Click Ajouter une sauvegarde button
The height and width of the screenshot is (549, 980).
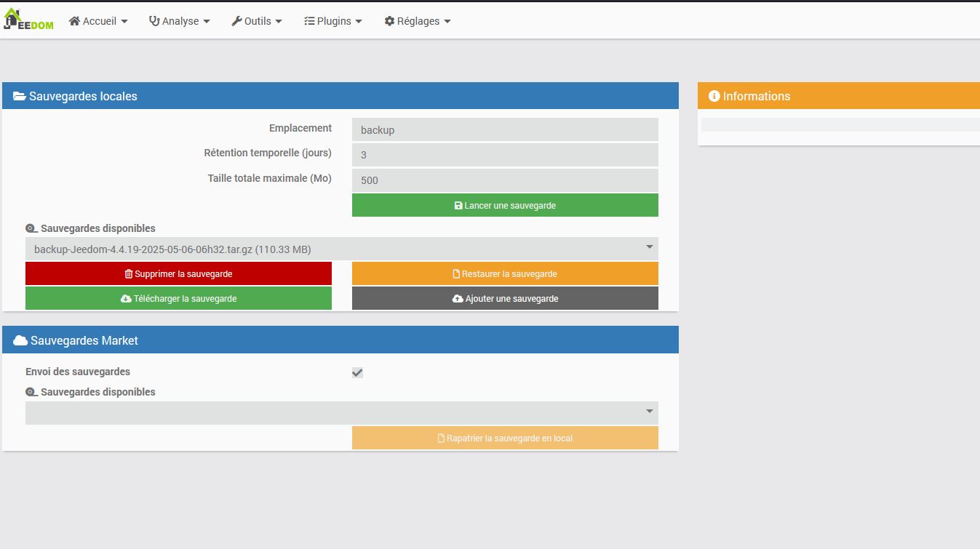(505, 298)
